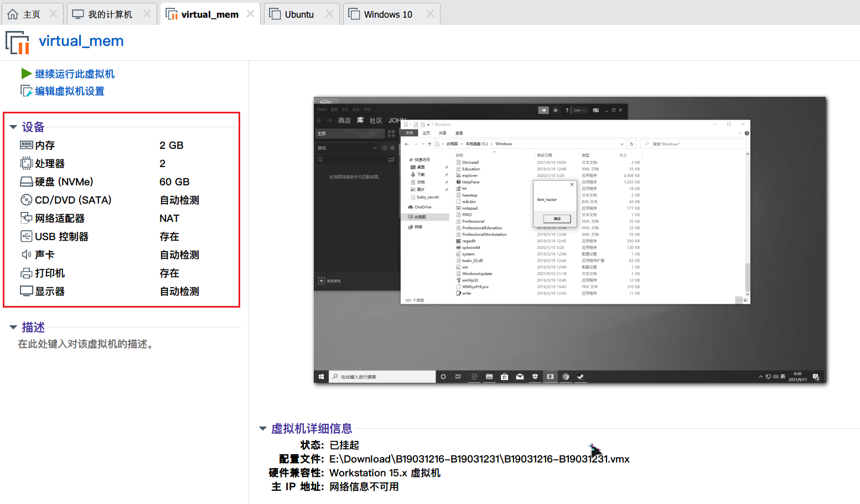Click the 内存 memory icon
Image resolution: width=860 pixels, height=504 pixels.
click(26, 145)
